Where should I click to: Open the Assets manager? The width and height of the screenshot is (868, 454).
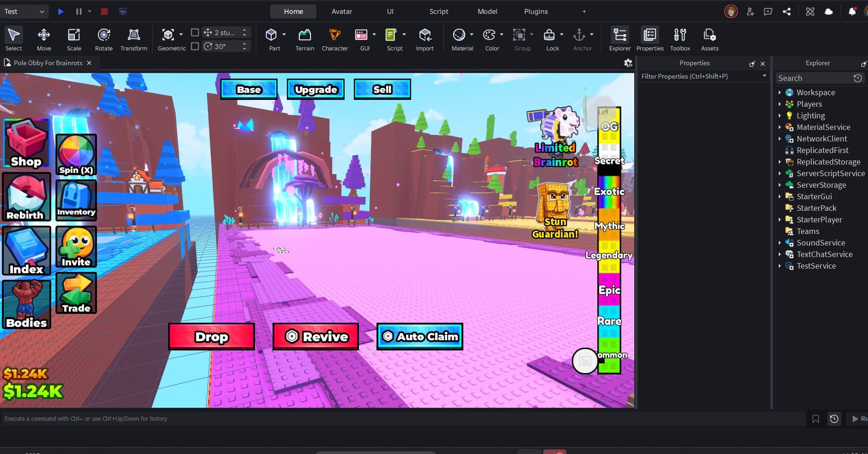(x=710, y=39)
